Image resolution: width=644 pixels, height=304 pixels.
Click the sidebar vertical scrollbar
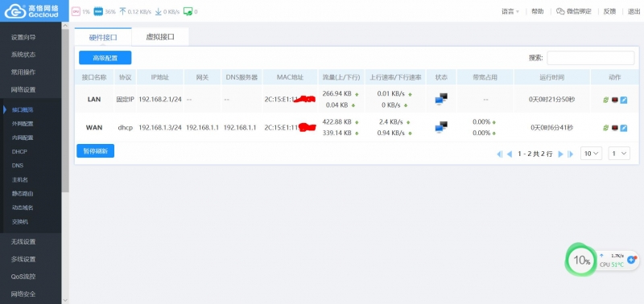tap(65, 111)
